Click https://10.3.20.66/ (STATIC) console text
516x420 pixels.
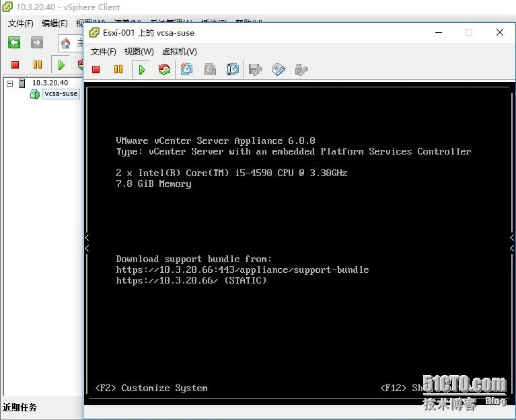[x=191, y=281]
